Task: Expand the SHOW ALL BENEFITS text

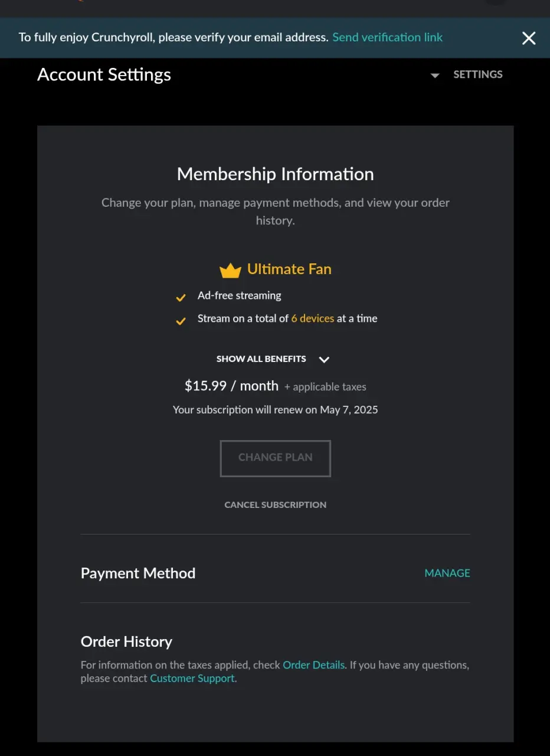Action: (261, 359)
